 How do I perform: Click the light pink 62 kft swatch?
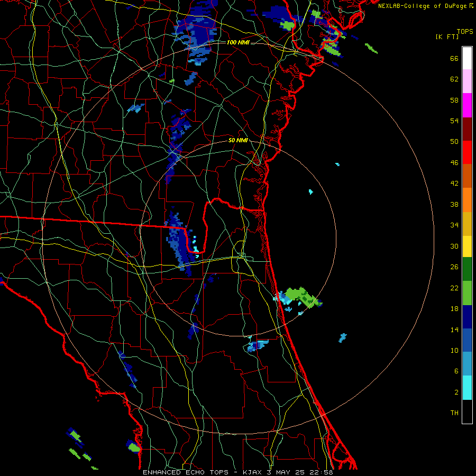tap(467, 81)
